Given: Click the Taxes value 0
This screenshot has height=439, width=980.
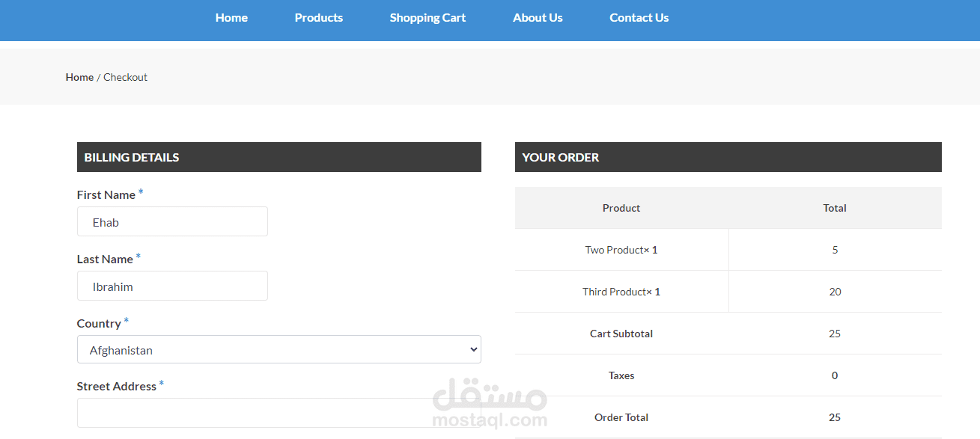Looking at the screenshot, I should pos(835,375).
